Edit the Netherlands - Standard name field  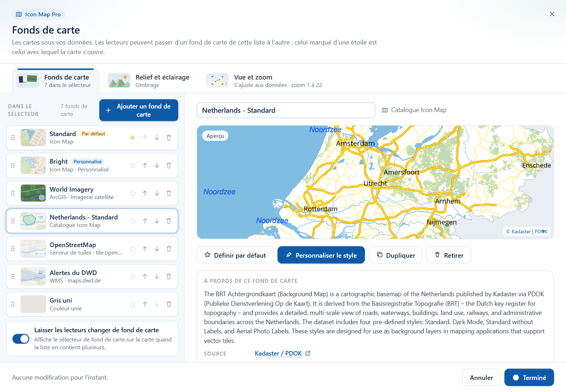tap(286, 110)
